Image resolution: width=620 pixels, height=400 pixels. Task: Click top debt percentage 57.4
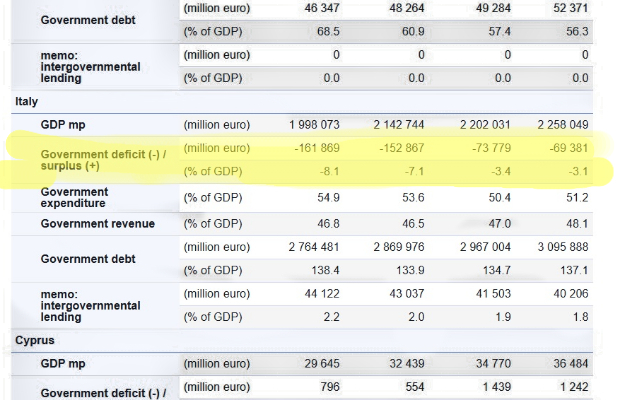pyautogui.click(x=500, y=32)
